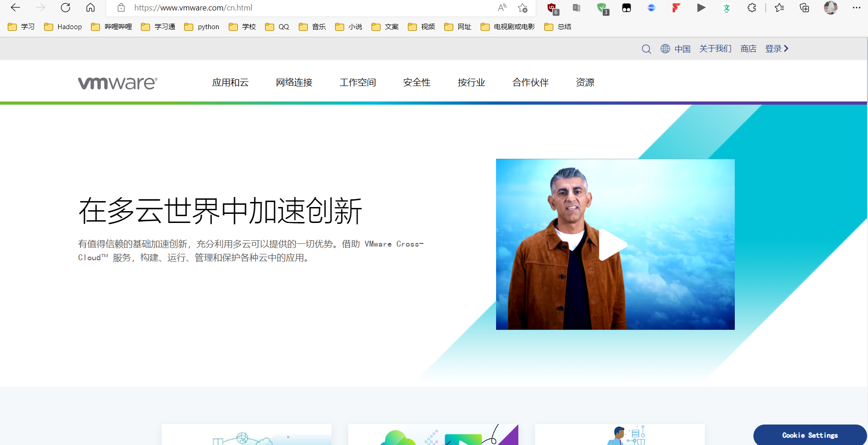This screenshot has width=868, height=445.
Task: Open the read aloud icon
Action: (502, 8)
